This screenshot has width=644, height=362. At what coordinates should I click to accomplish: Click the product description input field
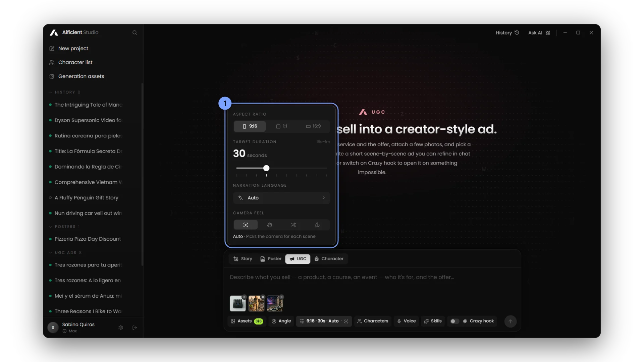[x=372, y=278]
